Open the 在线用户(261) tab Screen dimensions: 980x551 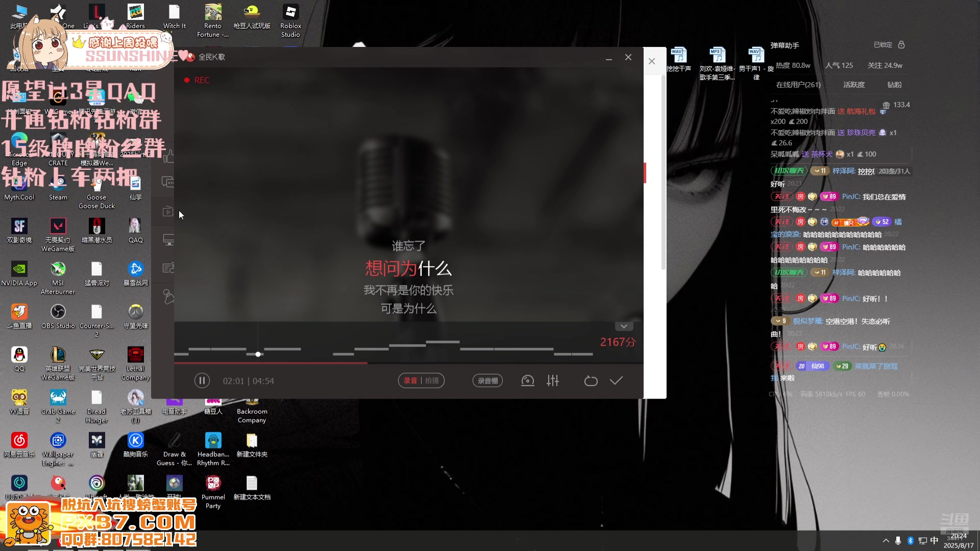[798, 85]
